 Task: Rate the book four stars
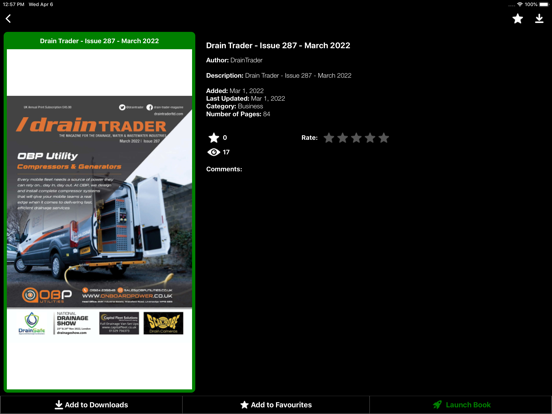point(370,138)
